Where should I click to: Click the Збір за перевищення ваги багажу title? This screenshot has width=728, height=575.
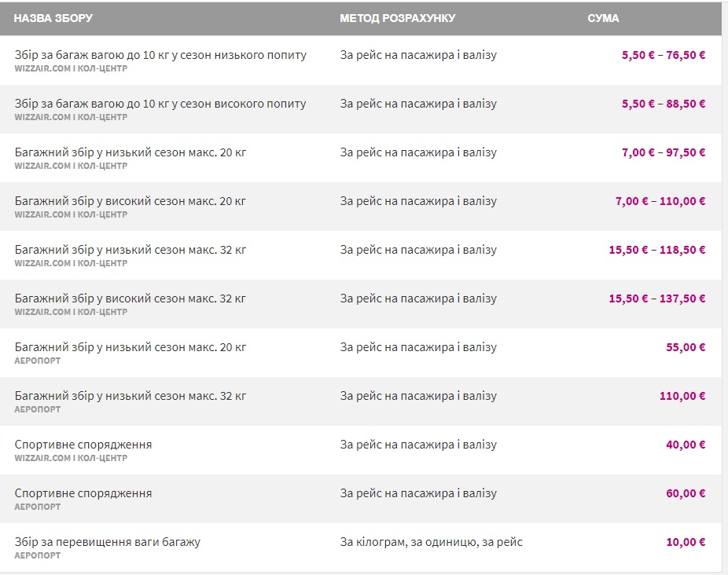click(108, 542)
